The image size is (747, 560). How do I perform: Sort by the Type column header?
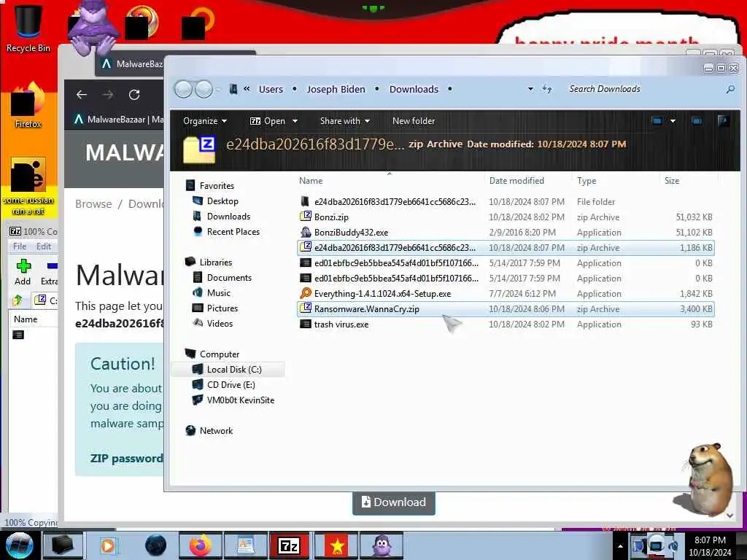tap(587, 181)
